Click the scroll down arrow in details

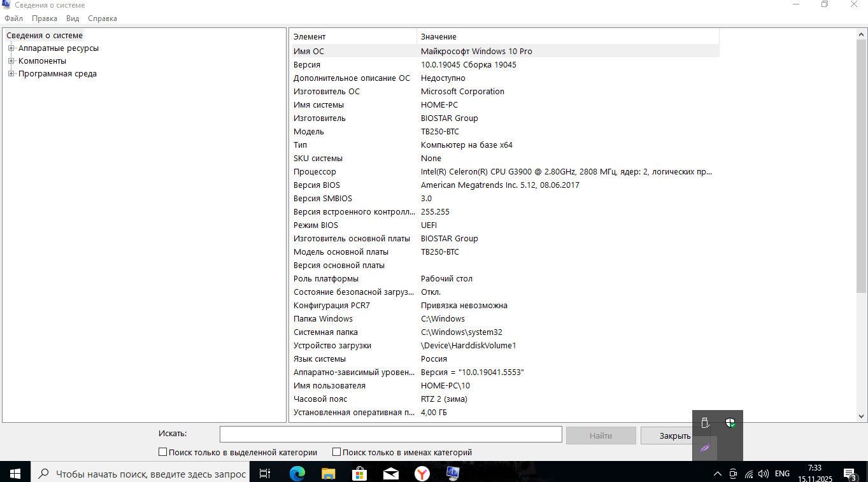coord(862,416)
